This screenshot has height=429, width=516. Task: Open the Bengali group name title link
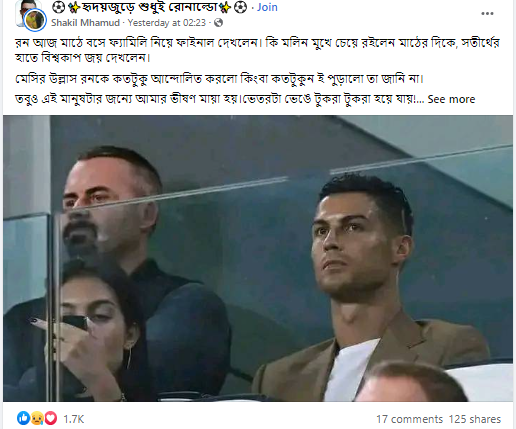(x=149, y=7)
